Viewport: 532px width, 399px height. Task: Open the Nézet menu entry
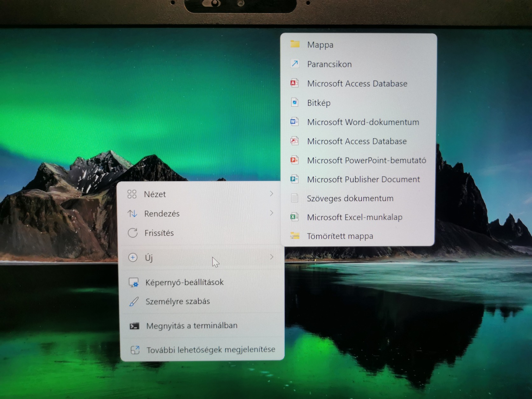(200, 194)
